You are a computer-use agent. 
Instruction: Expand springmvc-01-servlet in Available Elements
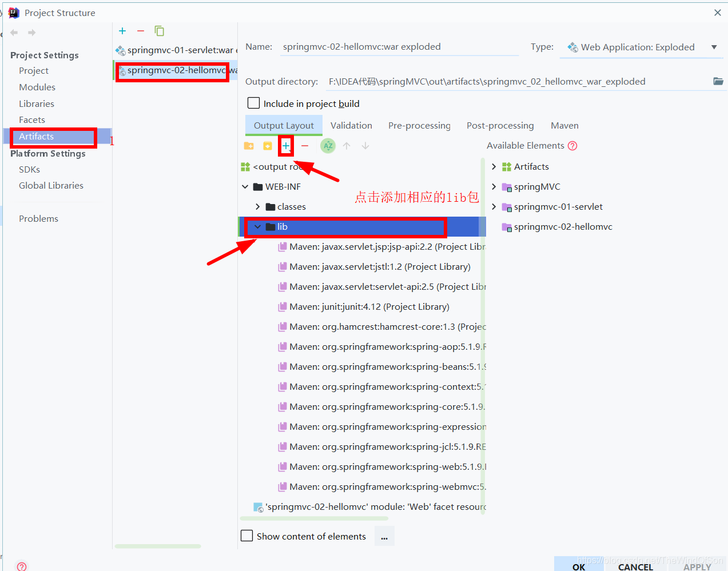494,207
